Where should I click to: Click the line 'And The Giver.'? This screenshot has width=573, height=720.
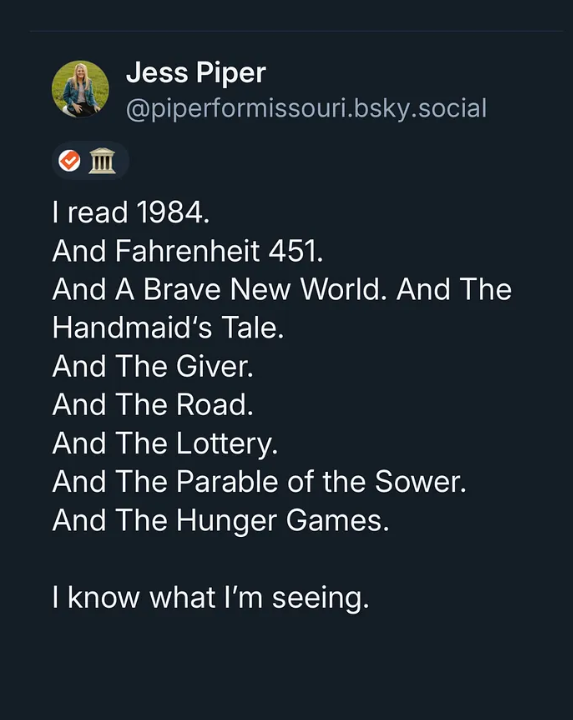point(152,366)
